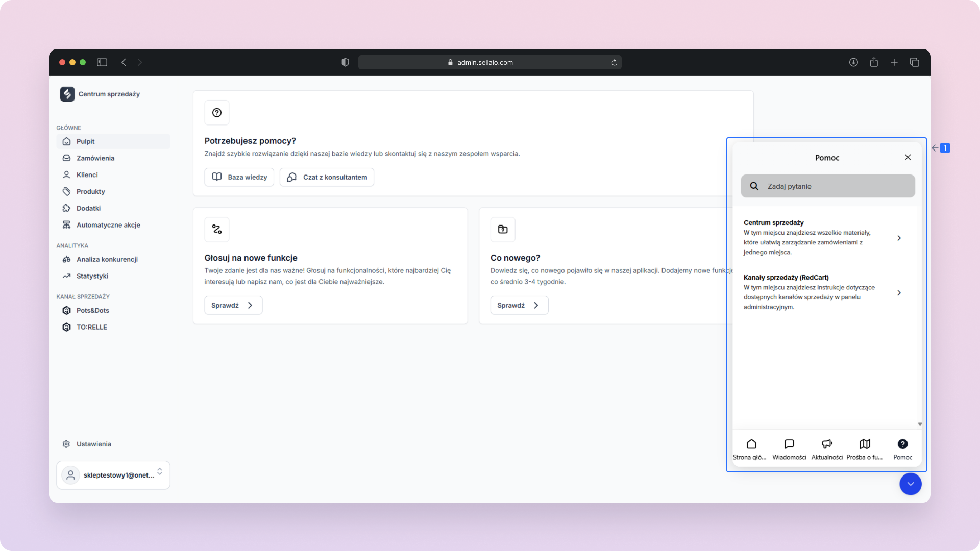Click the Pots&Dots channel icon
This screenshot has width=980, height=551.
click(x=66, y=310)
